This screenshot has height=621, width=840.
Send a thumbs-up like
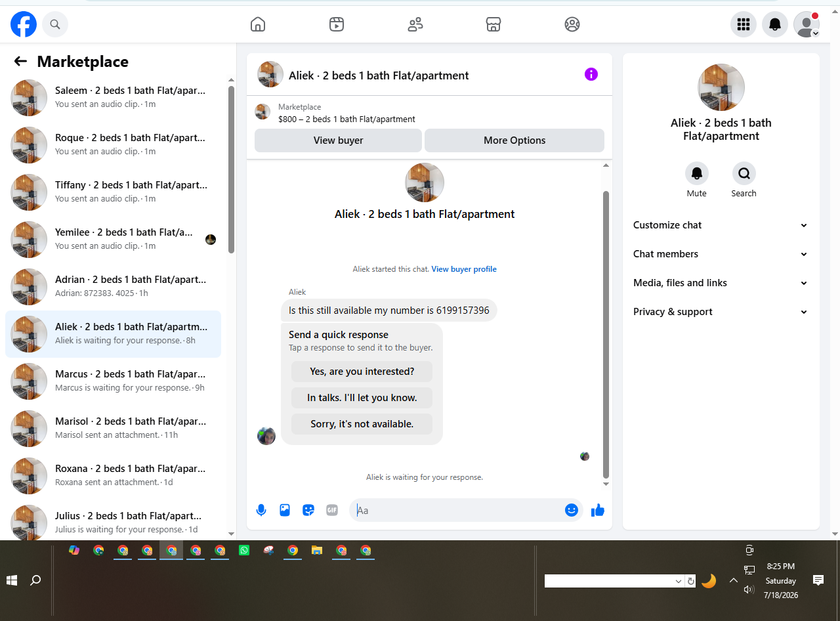coord(597,510)
